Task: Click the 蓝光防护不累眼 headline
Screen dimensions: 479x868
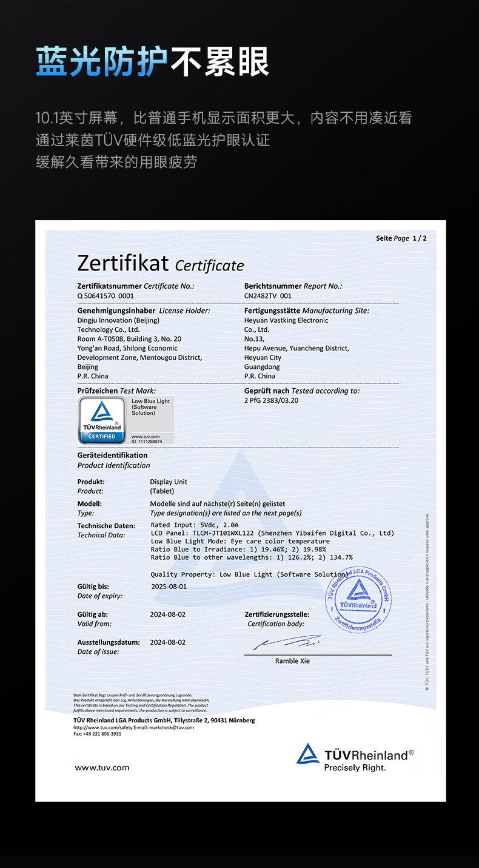Action: 152,61
